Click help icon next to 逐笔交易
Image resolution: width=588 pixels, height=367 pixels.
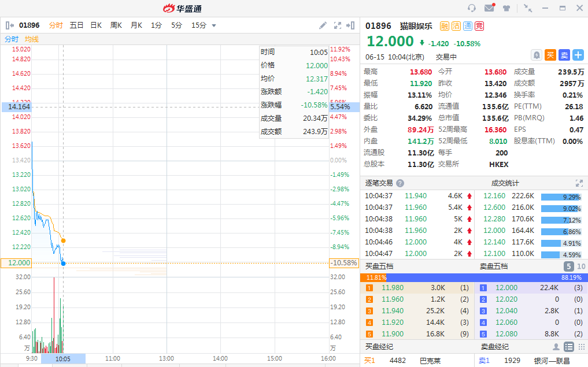click(400, 183)
